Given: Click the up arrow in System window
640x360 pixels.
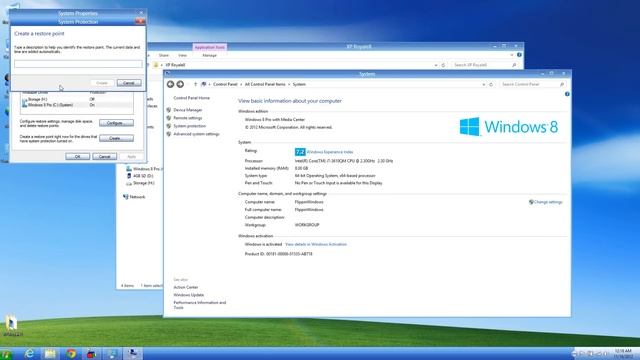Looking at the screenshot, I should point(195,84).
